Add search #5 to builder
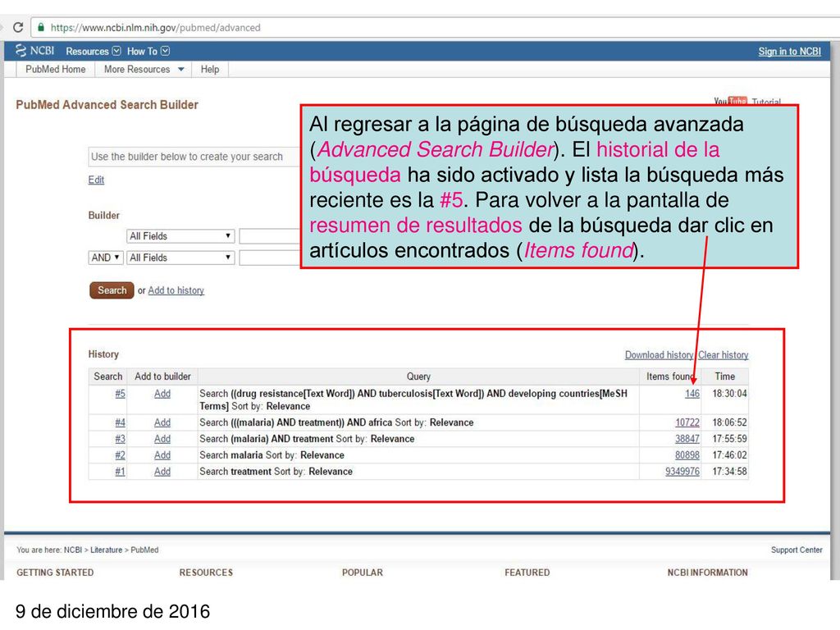The height and width of the screenshot is (630, 840). click(x=162, y=394)
